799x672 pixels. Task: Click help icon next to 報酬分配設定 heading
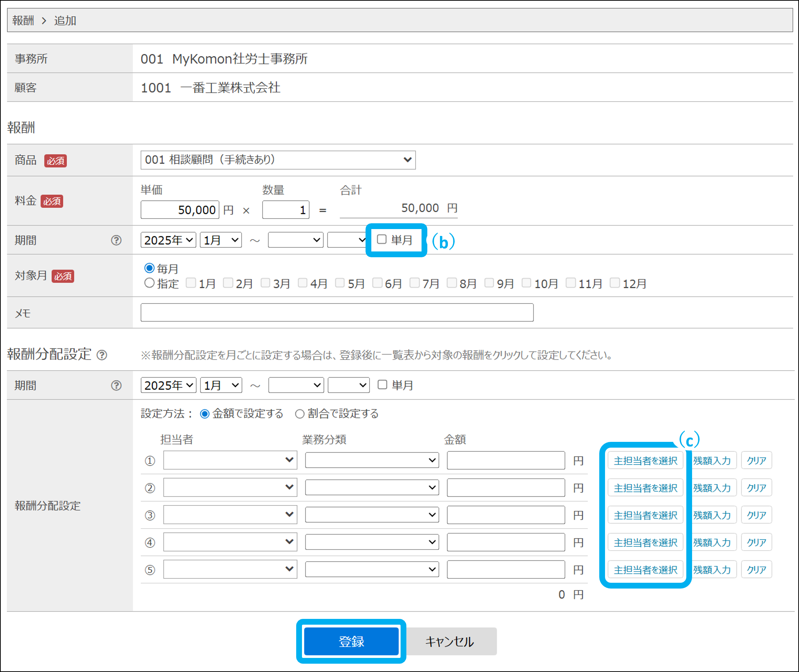click(102, 355)
